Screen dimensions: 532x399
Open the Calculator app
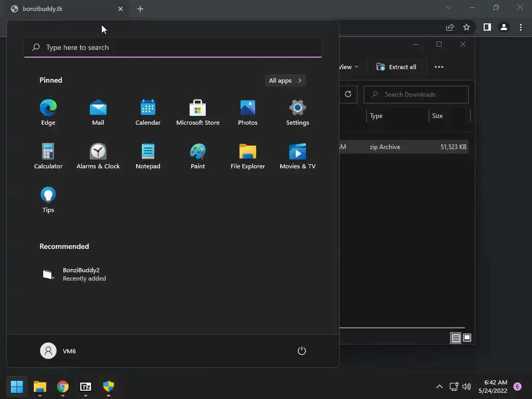click(48, 156)
